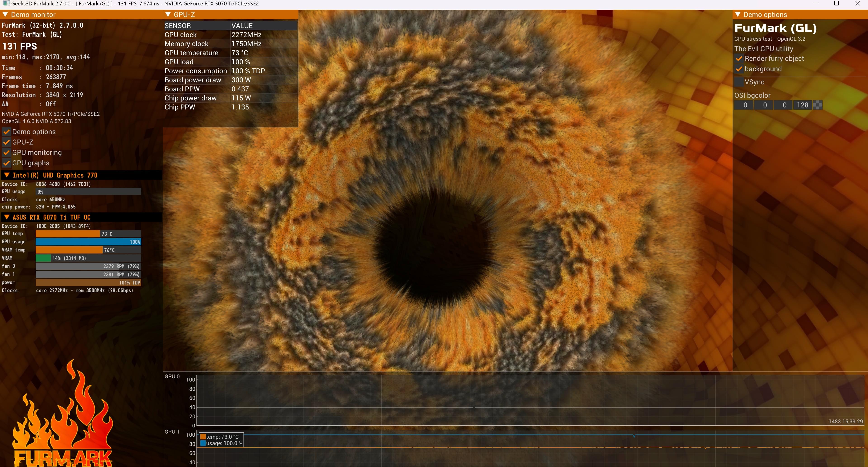Image resolution: width=868 pixels, height=467 pixels.
Task: Click the GPU 1 graph area
Action: coord(530,448)
